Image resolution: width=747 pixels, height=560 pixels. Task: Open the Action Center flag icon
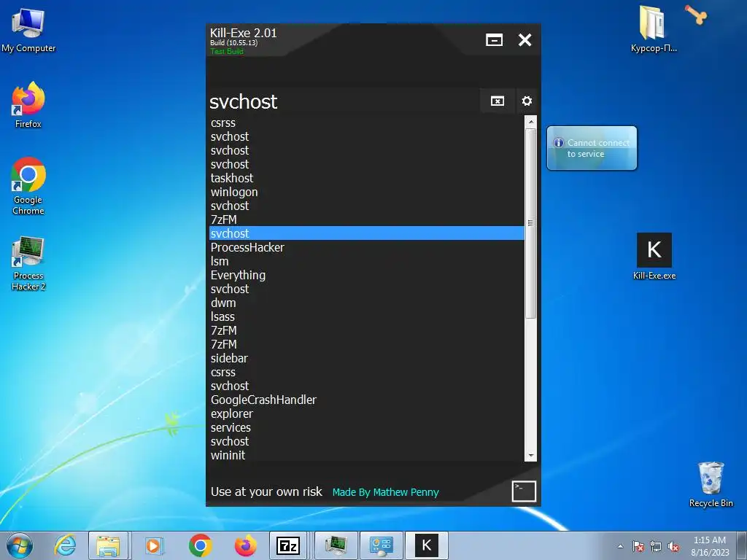pos(638,546)
